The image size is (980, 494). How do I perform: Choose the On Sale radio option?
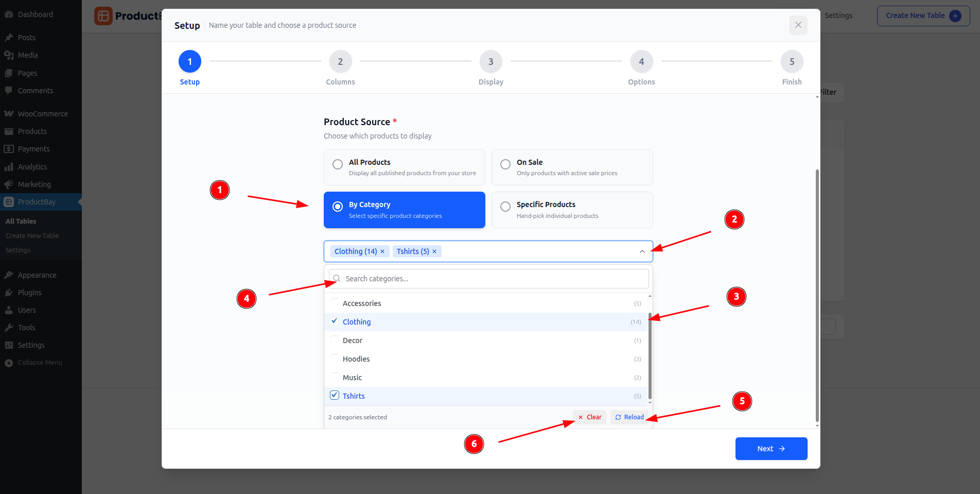(505, 164)
